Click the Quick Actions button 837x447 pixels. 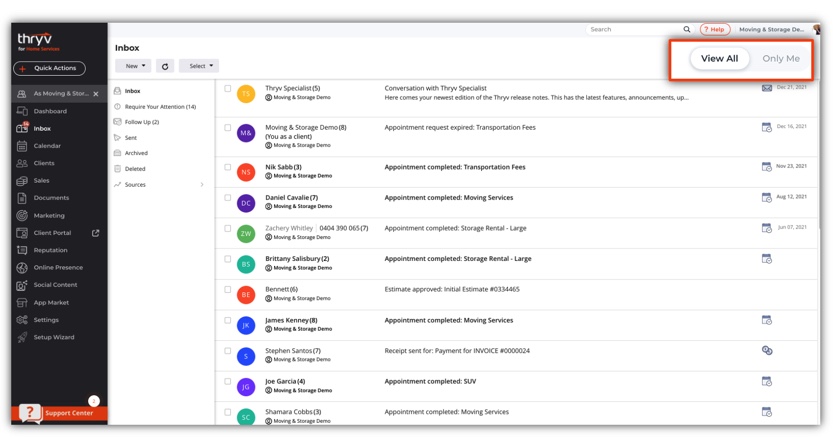click(49, 68)
